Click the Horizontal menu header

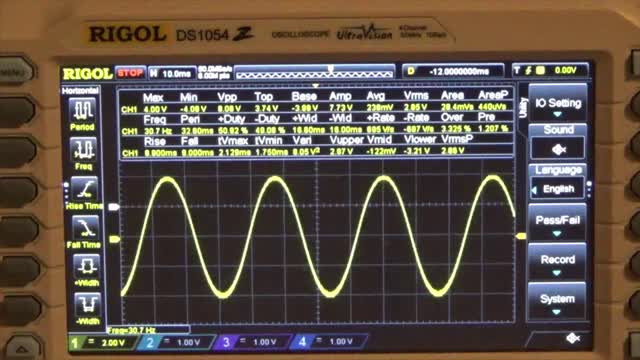point(80,91)
